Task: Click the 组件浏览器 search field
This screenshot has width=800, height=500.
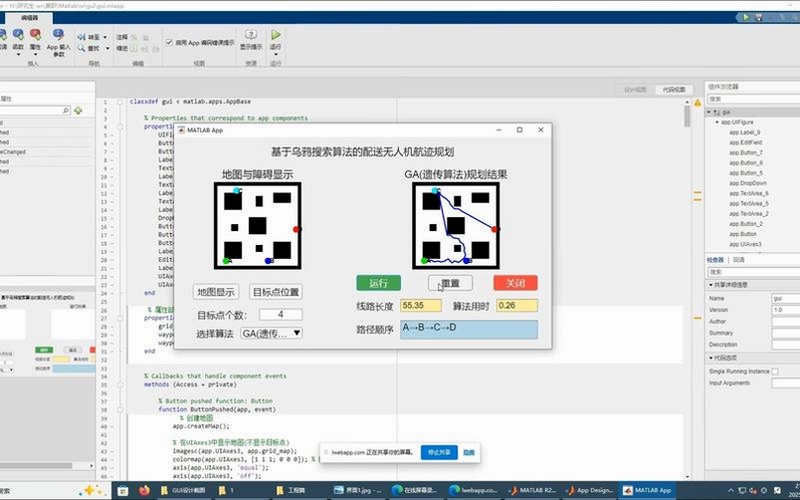Action: (x=753, y=99)
